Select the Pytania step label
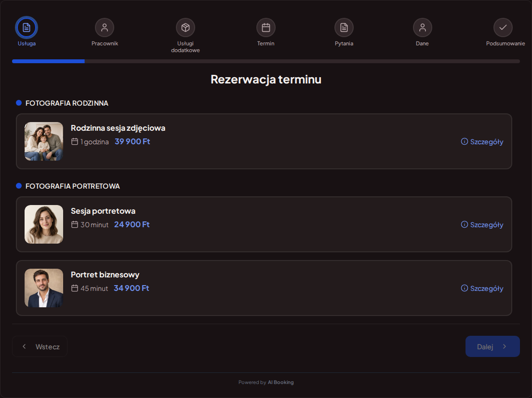This screenshot has height=398, width=532. [344, 43]
